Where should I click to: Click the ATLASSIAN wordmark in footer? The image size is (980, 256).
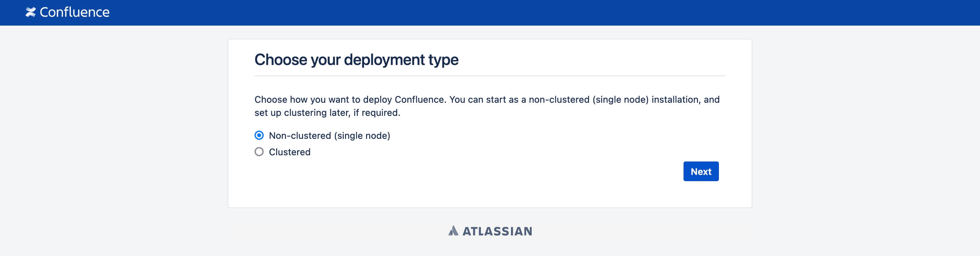click(497, 231)
